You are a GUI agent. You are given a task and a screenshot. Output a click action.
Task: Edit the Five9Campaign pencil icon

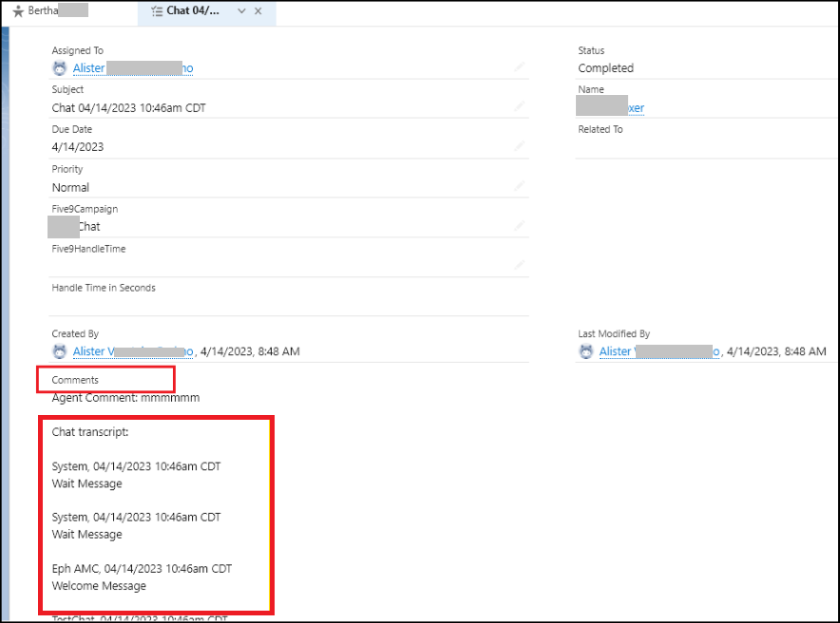coord(519,225)
